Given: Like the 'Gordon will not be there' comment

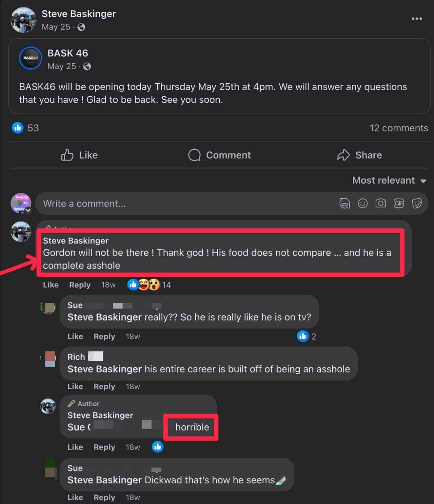Looking at the screenshot, I should (x=50, y=285).
